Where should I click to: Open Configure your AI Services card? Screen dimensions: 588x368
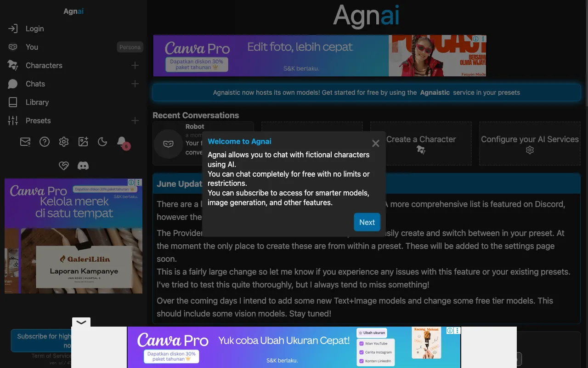pyautogui.click(x=530, y=144)
